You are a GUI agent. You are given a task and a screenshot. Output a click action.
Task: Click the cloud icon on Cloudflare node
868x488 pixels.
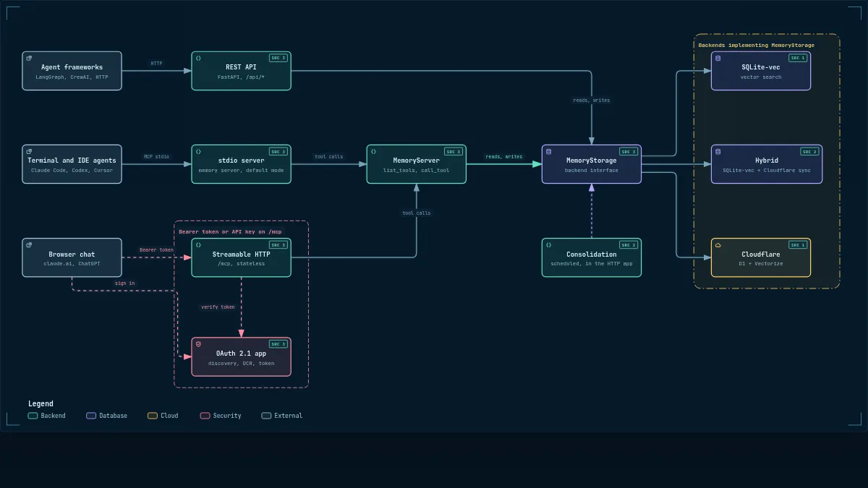[x=718, y=244]
